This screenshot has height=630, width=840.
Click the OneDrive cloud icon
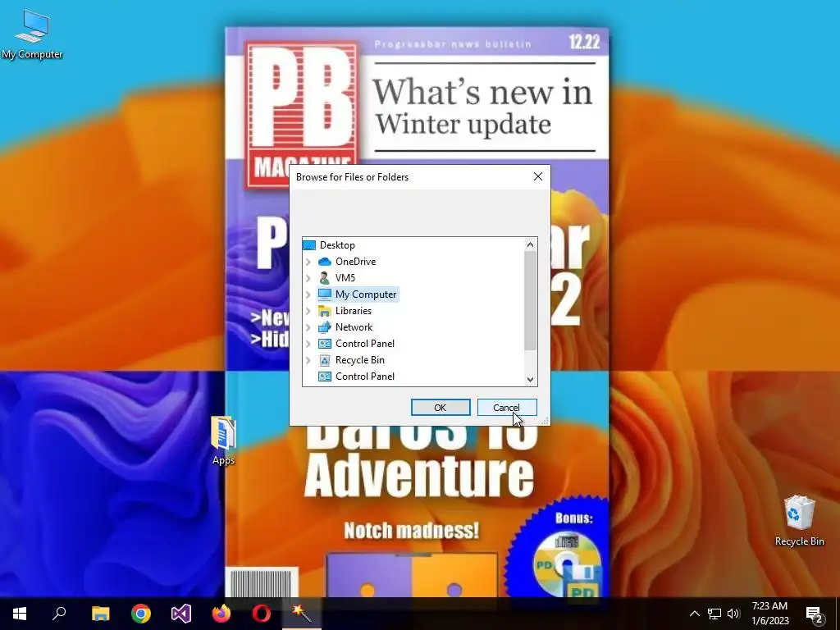pos(325,262)
